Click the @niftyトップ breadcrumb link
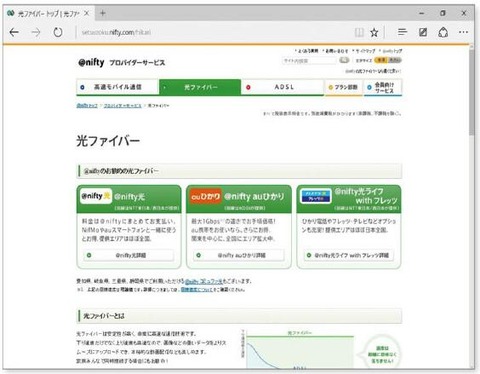 coord(87,106)
